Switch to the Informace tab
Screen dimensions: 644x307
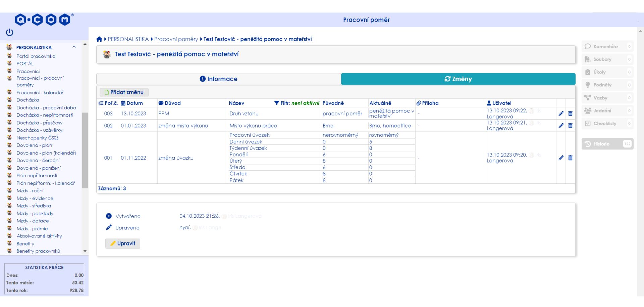[219, 79]
